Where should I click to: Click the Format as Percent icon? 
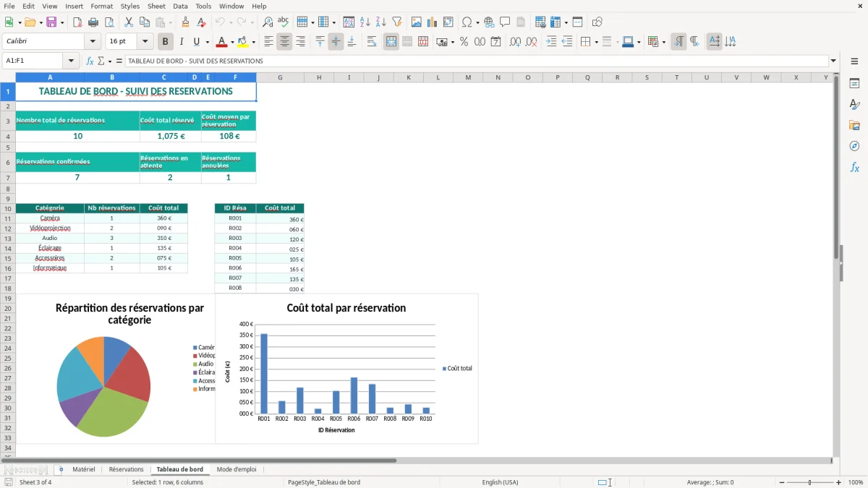coord(464,42)
